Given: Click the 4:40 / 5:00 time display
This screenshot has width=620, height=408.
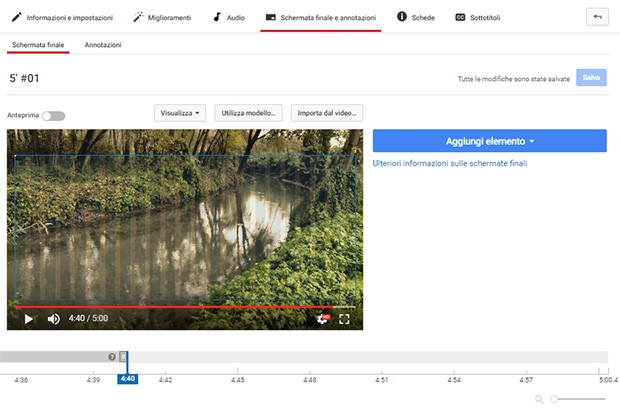Looking at the screenshot, I should click(x=88, y=318).
